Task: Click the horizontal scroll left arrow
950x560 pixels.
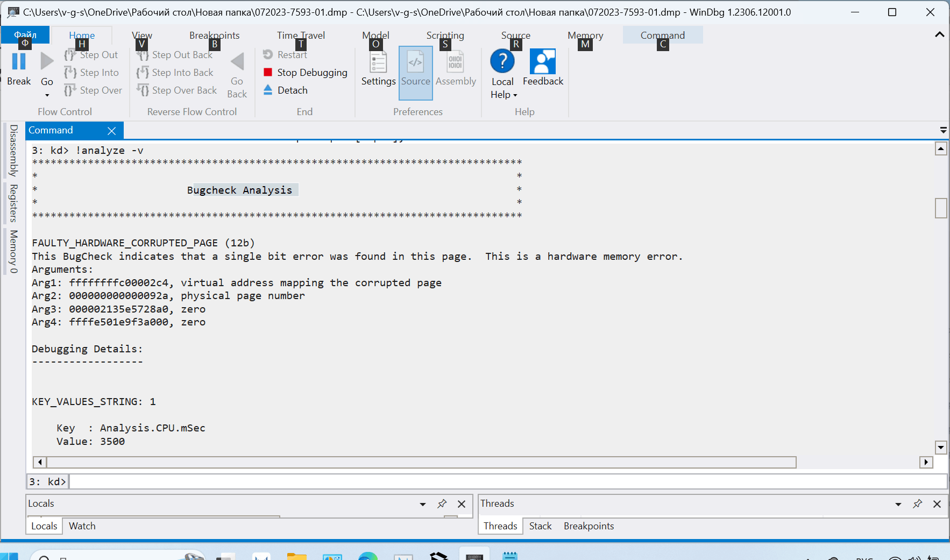Action: point(40,462)
